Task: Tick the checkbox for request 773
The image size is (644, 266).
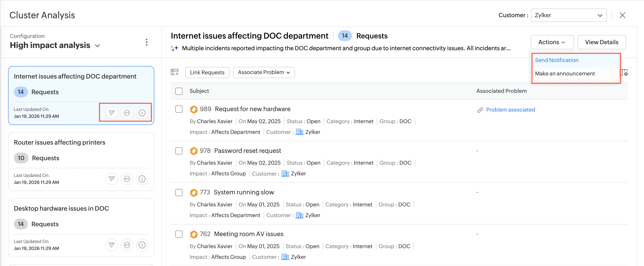Action: pyautogui.click(x=179, y=193)
